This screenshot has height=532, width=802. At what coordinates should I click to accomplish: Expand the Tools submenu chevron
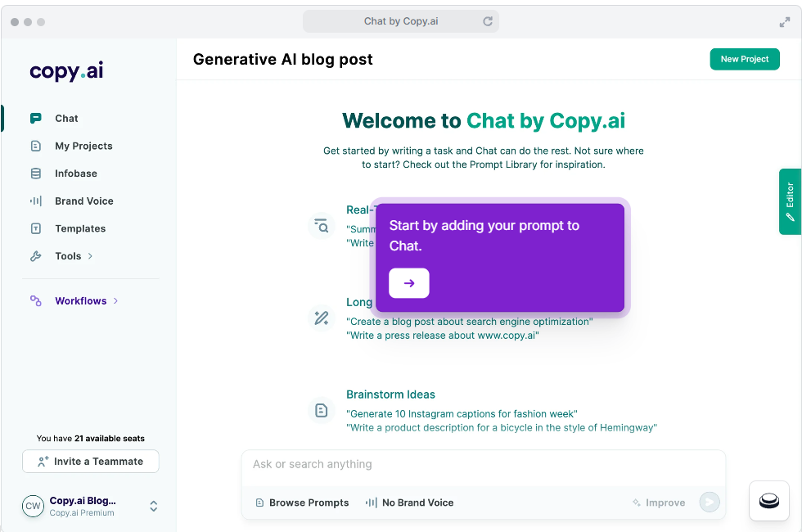pos(88,255)
